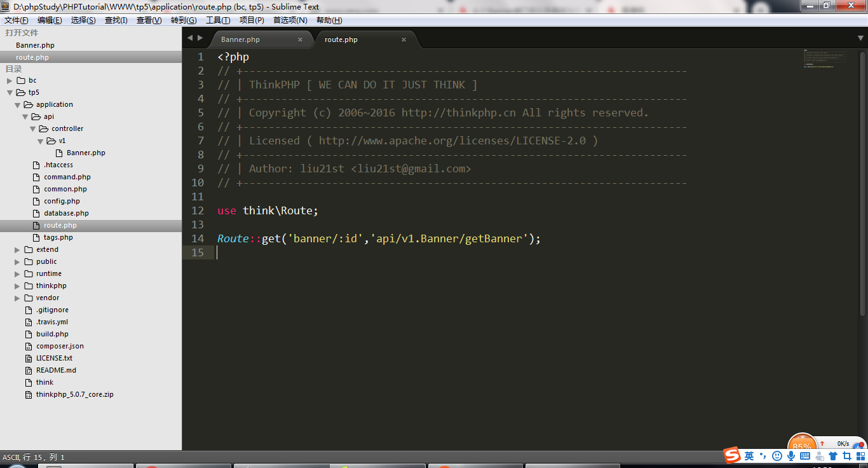The height and width of the screenshot is (468, 868).
Task: Open the 转到(G) menu
Action: (184, 20)
